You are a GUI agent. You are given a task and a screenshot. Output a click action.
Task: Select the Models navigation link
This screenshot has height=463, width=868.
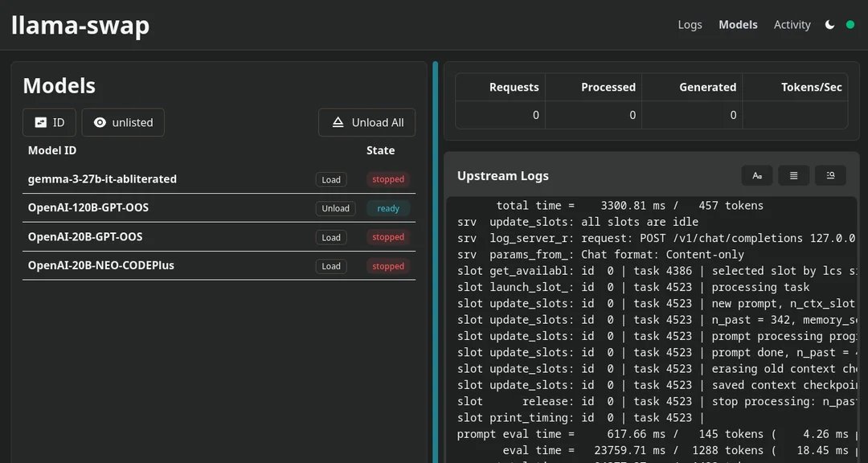[x=738, y=25]
